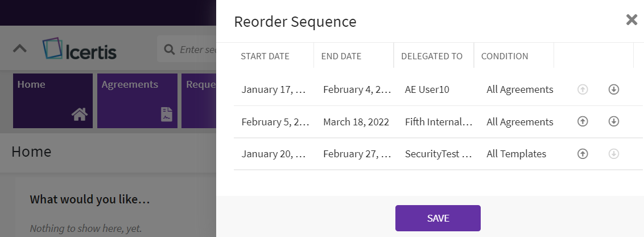Click the search magnifier icon
The width and height of the screenshot is (644, 237).
click(x=169, y=50)
